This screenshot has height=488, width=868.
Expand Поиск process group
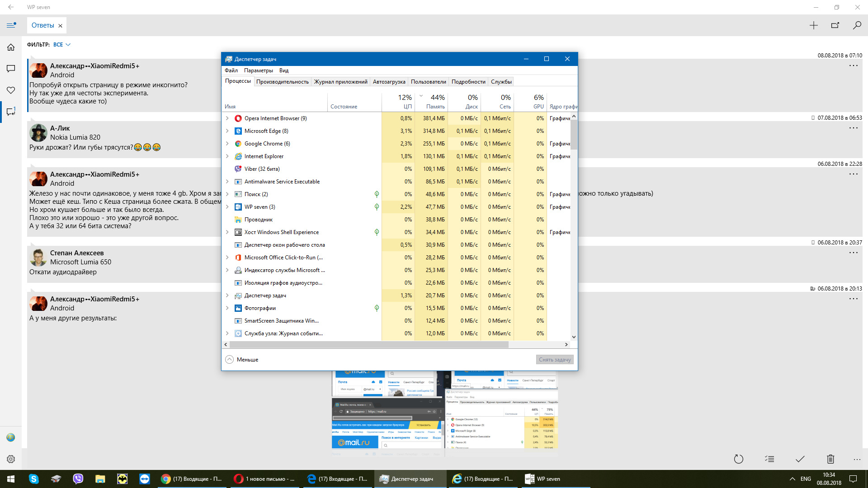[x=227, y=194]
